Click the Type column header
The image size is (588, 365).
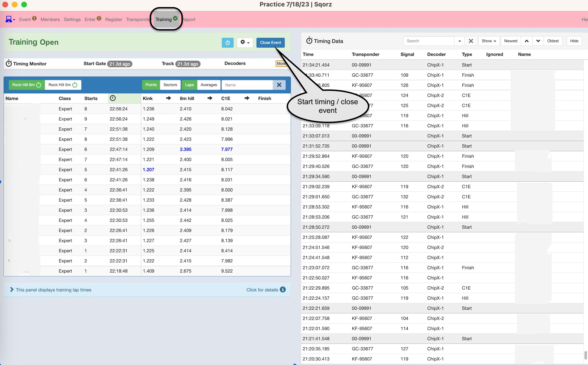[467, 54]
